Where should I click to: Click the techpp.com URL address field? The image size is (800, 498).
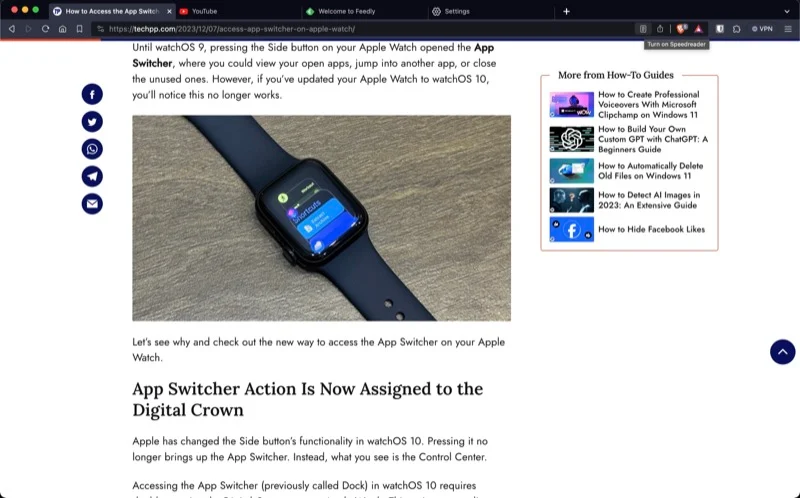click(232, 29)
